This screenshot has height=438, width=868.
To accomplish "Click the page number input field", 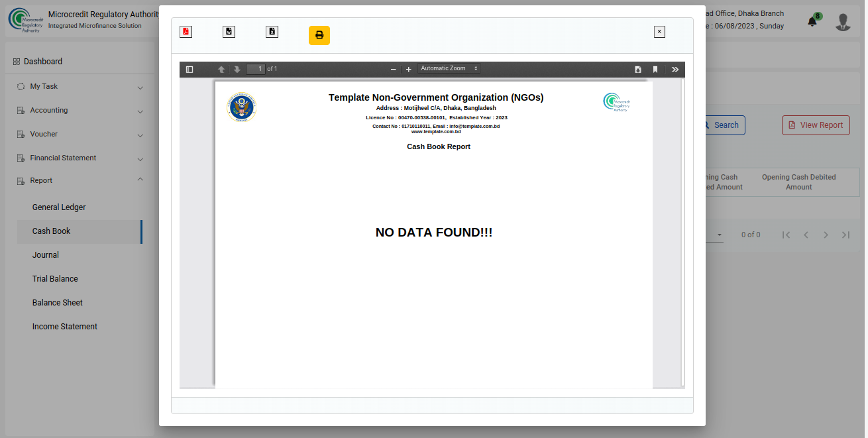I will [x=256, y=69].
